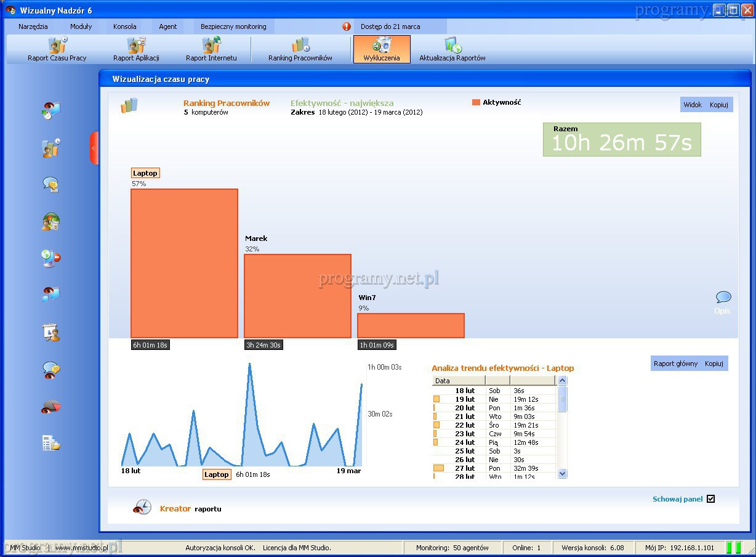This screenshot has height=557, width=756.
Task: Open the Widok view options
Action: pyautogui.click(x=693, y=105)
